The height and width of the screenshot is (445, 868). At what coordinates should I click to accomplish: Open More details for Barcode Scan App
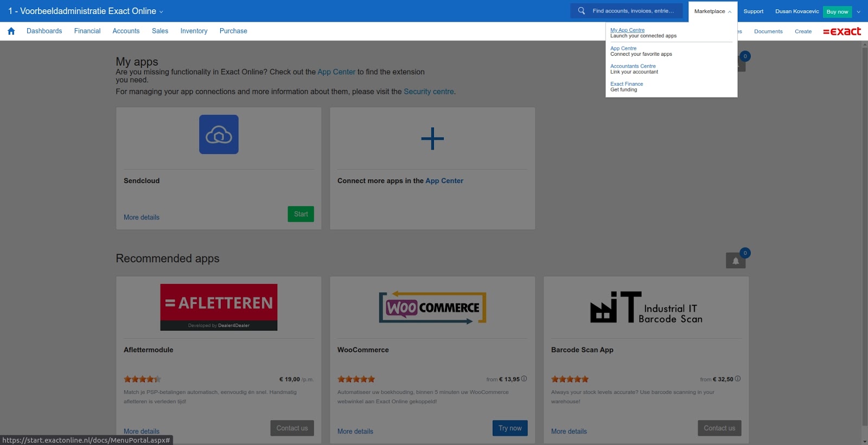(569, 431)
